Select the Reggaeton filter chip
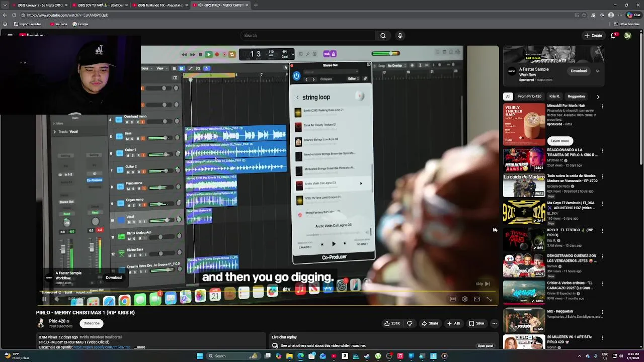 tap(576, 97)
